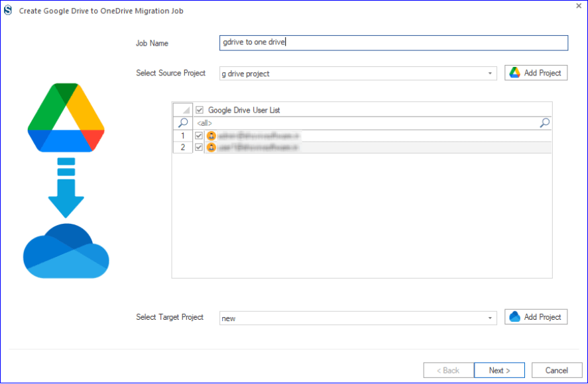588x384 pixels.
Task: Click the Select Target Project label
Action: 170,317
